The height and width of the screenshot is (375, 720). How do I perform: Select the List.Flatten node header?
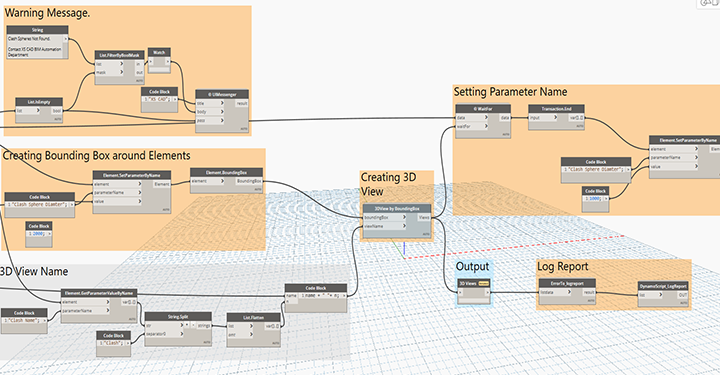click(x=253, y=317)
